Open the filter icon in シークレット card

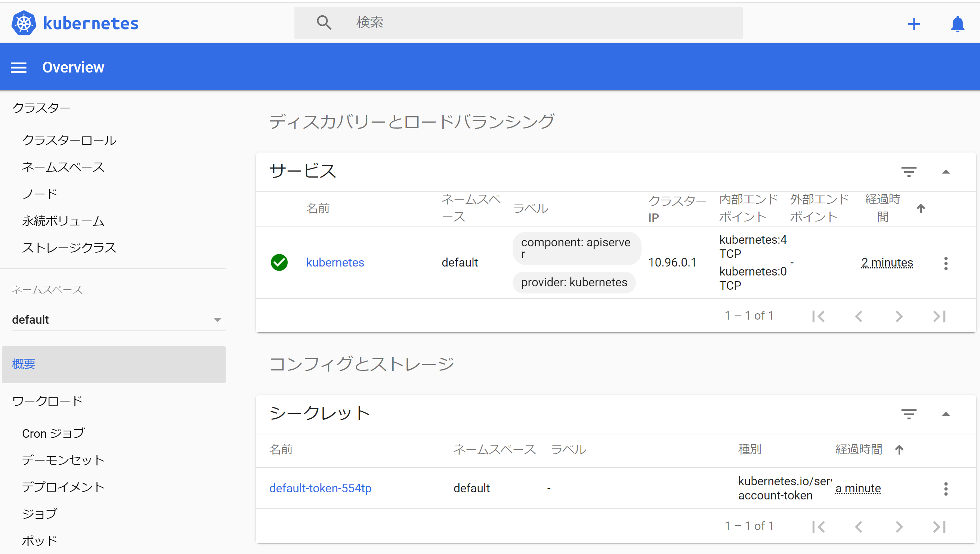pos(909,414)
